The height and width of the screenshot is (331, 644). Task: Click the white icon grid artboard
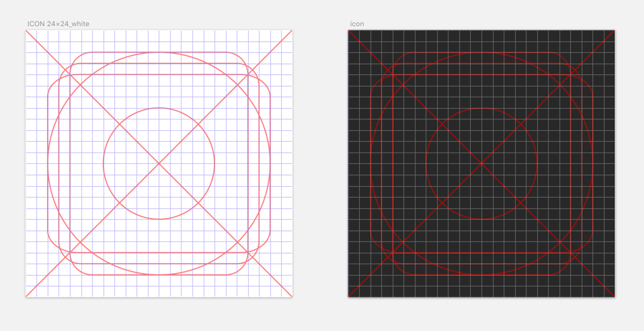pos(159,163)
